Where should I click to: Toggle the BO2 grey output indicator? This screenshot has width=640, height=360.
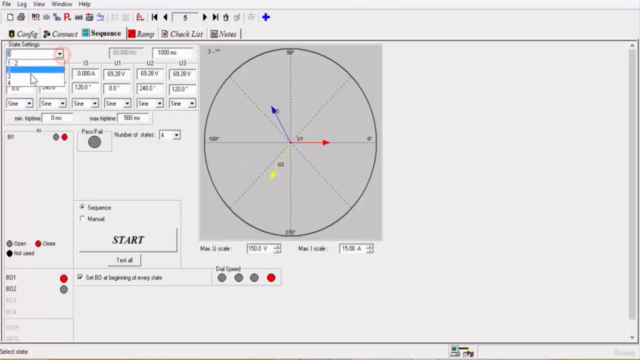click(x=64, y=289)
